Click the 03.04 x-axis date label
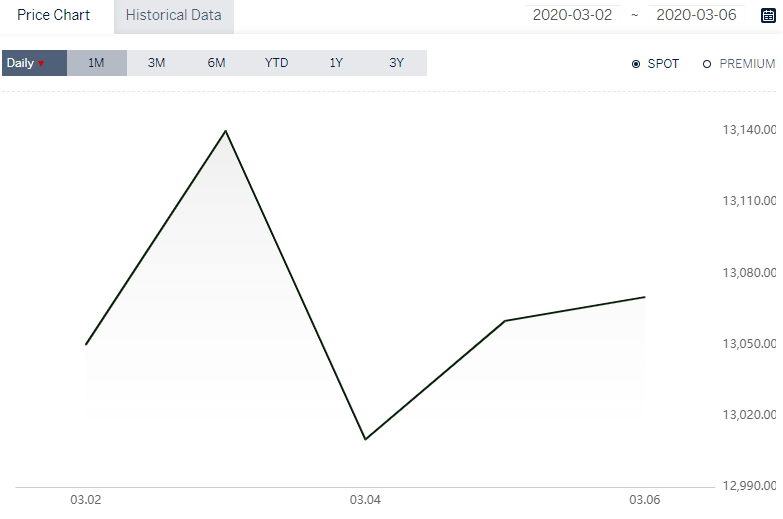This screenshot has height=519, width=783. (x=365, y=500)
